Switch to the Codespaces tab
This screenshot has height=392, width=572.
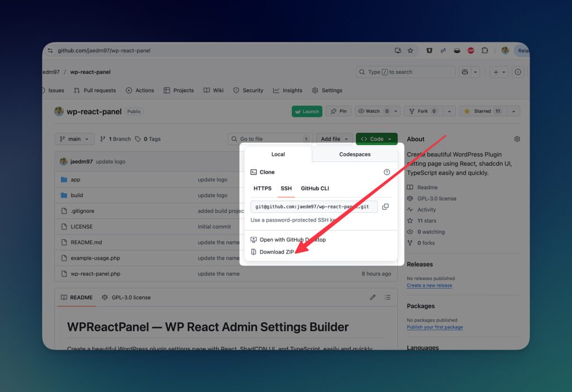[x=355, y=154]
